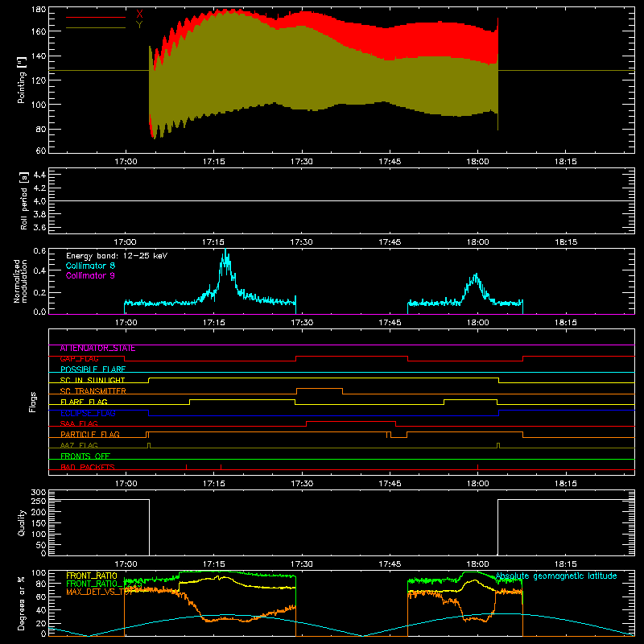
Task: Click the Normalized modulation axis title
Action: pos(21,281)
